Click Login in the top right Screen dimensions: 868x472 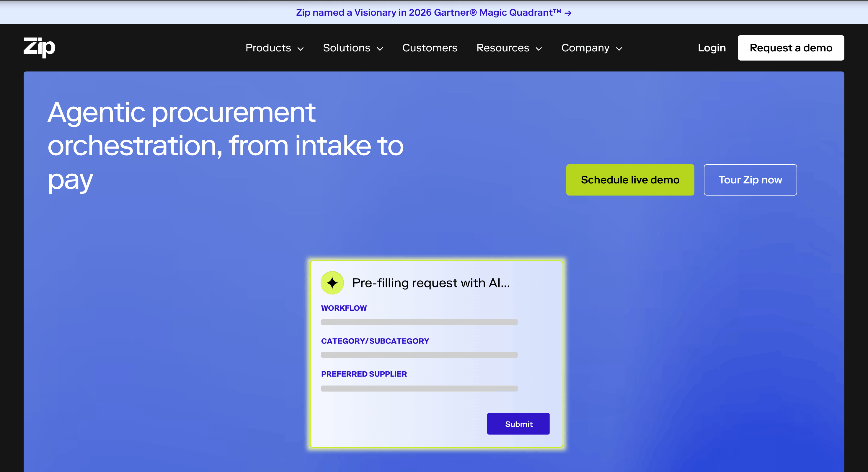pyautogui.click(x=712, y=48)
